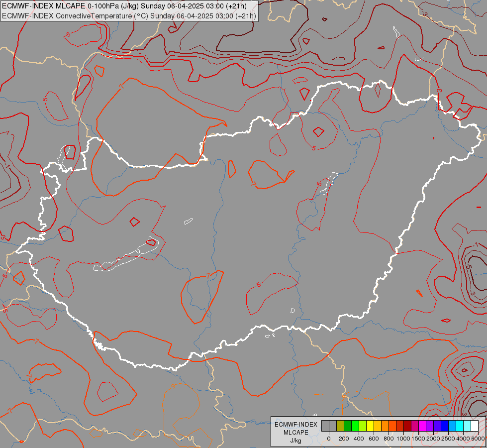Image resolution: width=487 pixels, height=448 pixels.
Task: Select the brick red legend swatch
Action: pyautogui.click(x=400, y=426)
